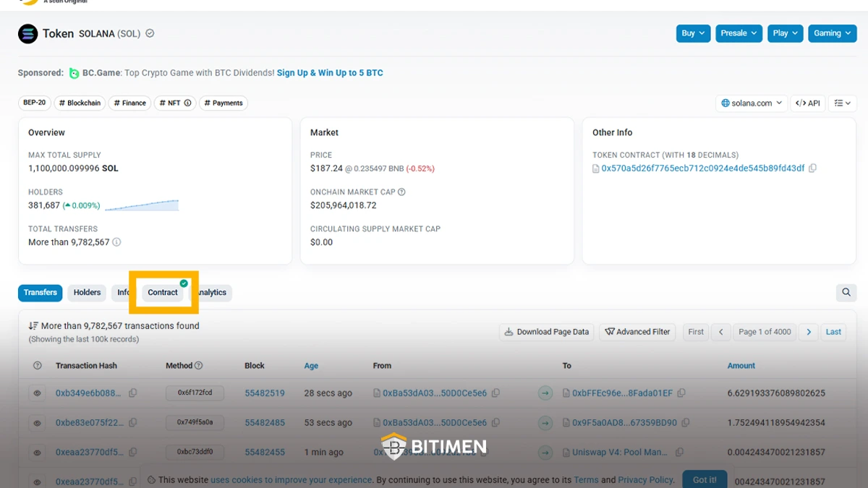This screenshot has height=488, width=868.
Task: Click method badge 0x749f5a0a
Action: (195, 423)
